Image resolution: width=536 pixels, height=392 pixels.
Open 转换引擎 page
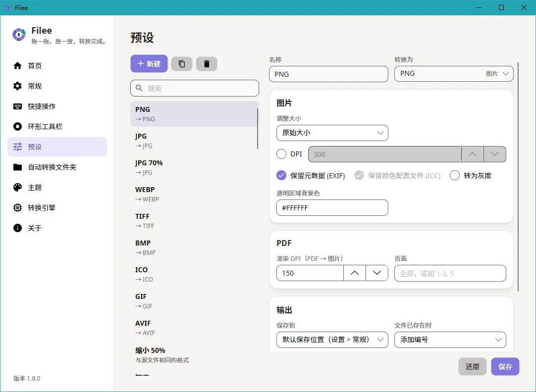coord(57,207)
